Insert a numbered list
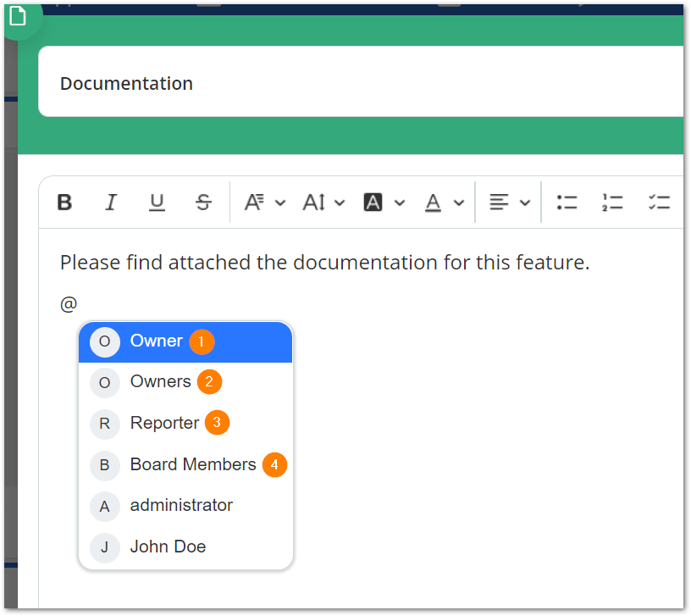The width and height of the screenshot is (691, 616). click(612, 202)
